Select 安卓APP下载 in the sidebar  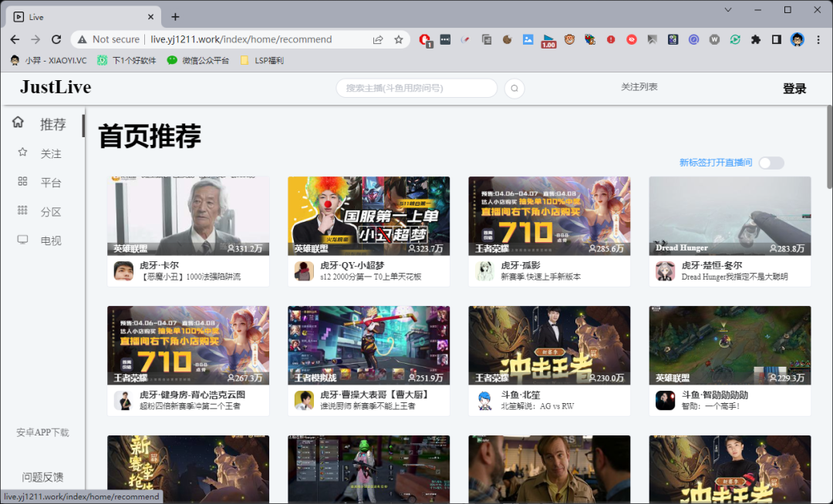[42, 432]
